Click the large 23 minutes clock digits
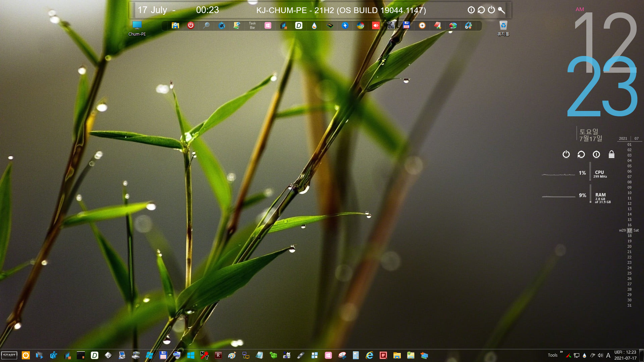 click(x=602, y=86)
